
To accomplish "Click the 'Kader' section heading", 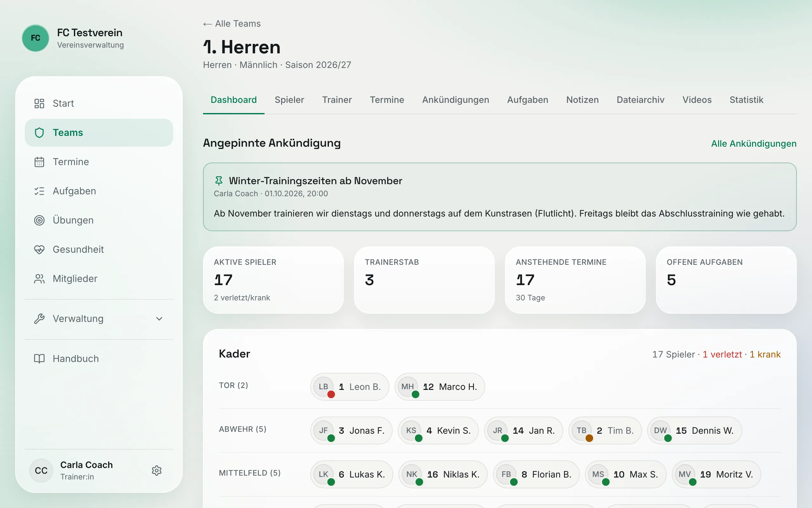I will click(x=234, y=354).
